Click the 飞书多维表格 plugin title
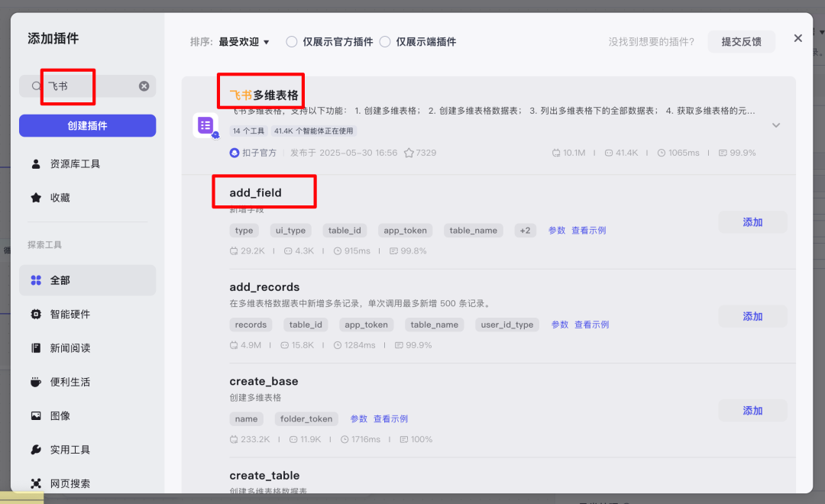Screen dimensions: 825x504 (x=264, y=95)
